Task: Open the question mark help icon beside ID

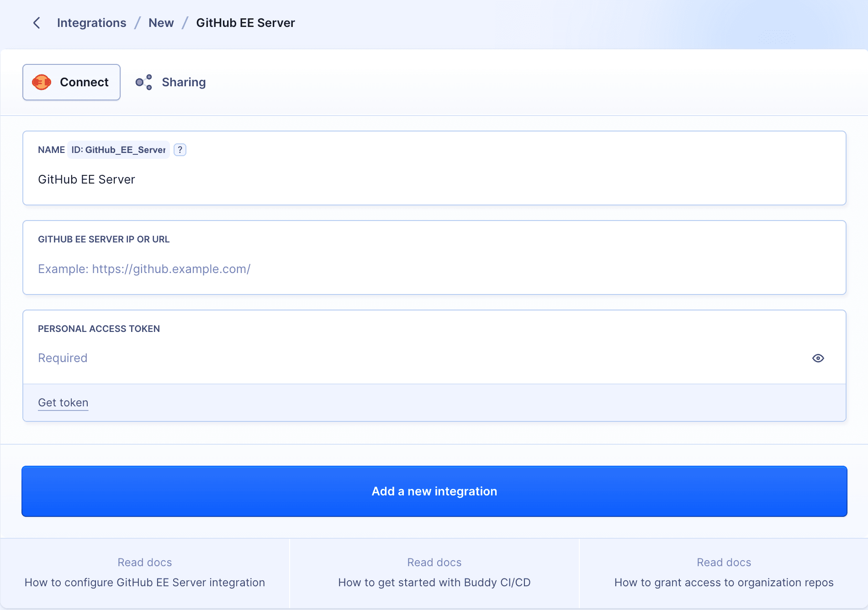Action: pos(180,150)
